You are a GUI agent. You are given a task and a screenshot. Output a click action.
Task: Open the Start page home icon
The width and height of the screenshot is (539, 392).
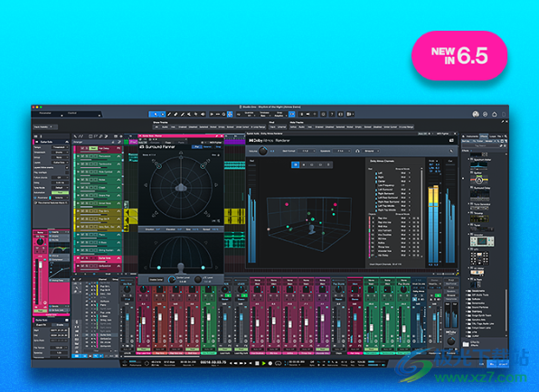pos(495,114)
